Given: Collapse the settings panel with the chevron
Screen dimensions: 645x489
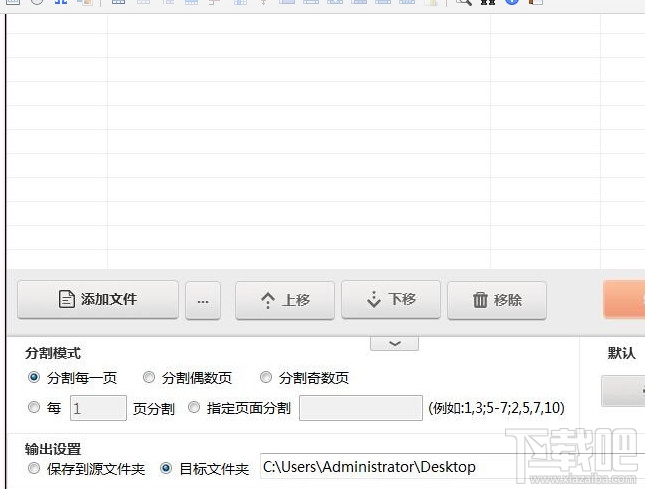Looking at the screenshot, I should pyautogui.click(x=394, y=343).
